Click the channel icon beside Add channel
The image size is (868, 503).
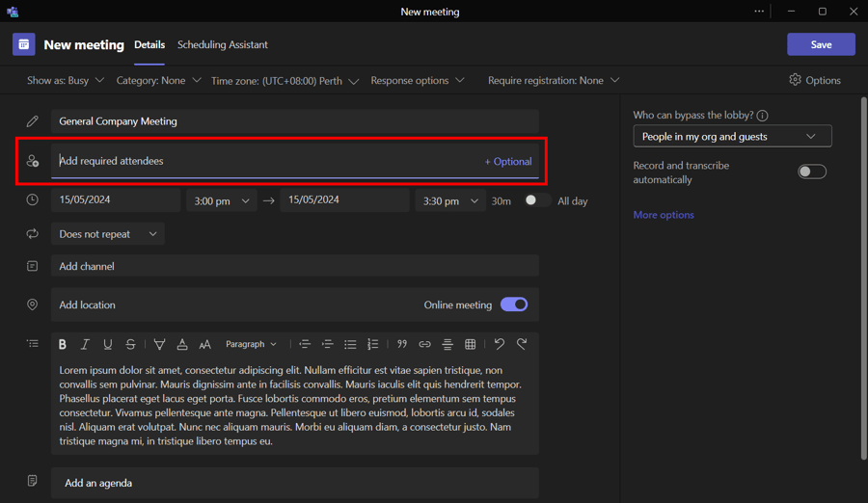click(32, 266)
